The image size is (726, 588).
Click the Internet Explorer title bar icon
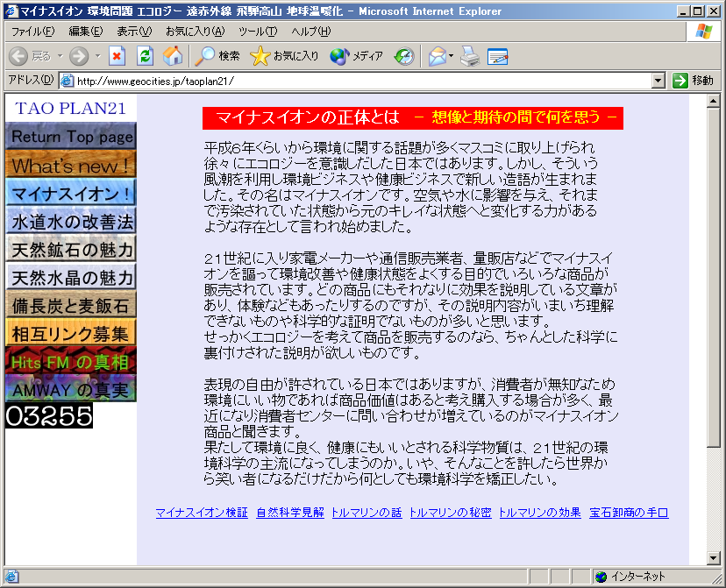click(x=11, y=11)
